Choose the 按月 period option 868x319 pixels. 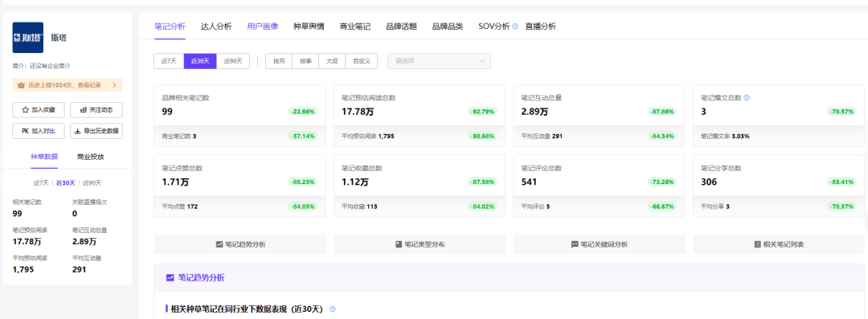(x=279, y=61)
